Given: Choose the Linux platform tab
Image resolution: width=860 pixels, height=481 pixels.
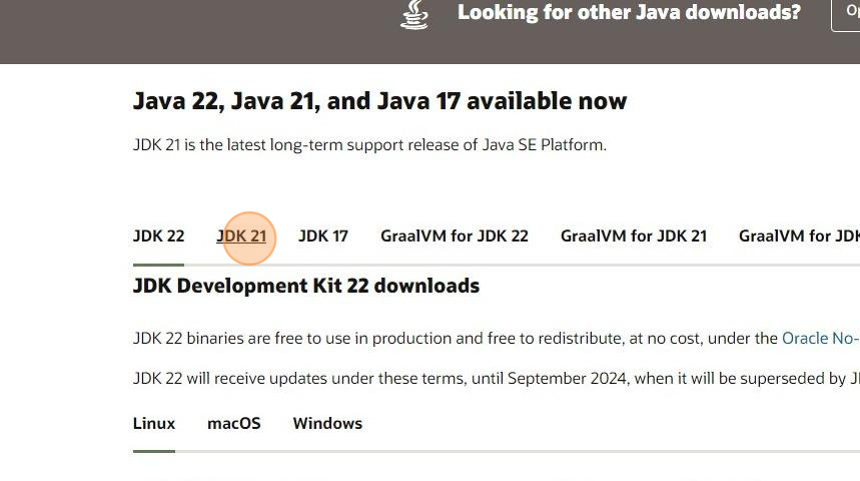Looking at the screenshot, I should pos(154,423).
